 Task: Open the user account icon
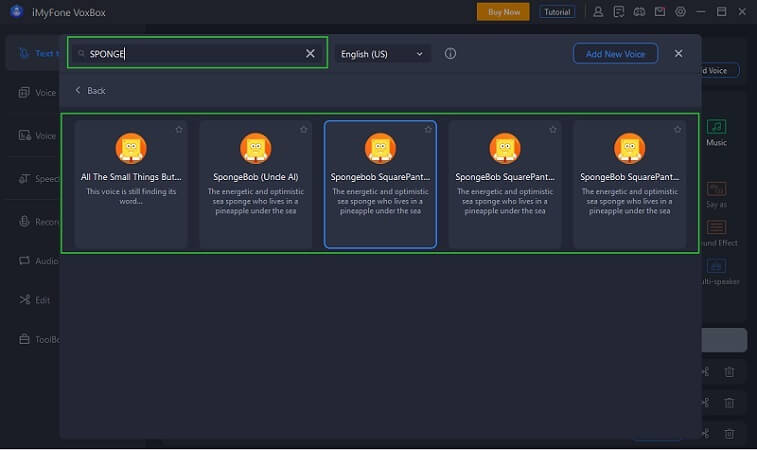point(598,12)
